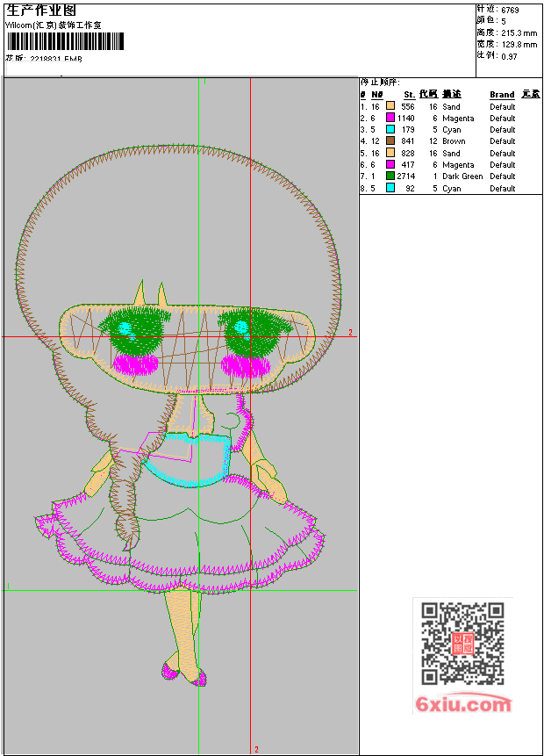544x756 pixels.
Task: Click the '生产作业图' title heading
Action: pyautogui.click(x=42, y=11)
